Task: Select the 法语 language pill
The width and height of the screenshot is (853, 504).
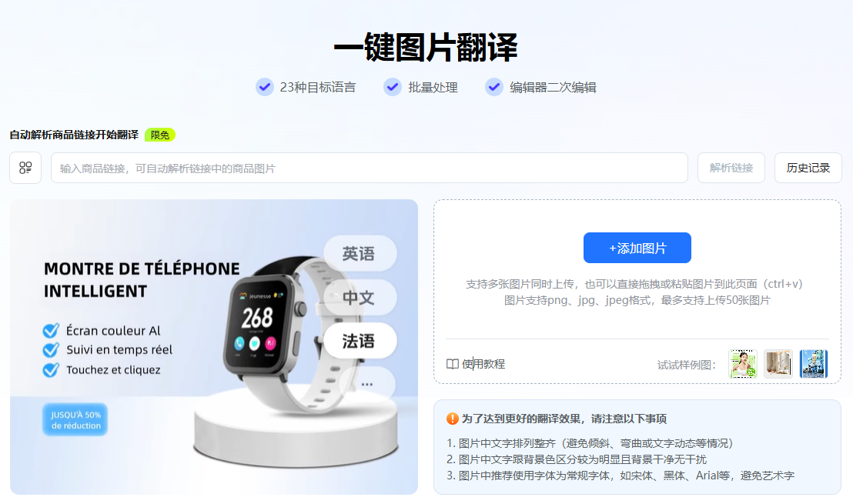Action: click(x=360, y=341)
